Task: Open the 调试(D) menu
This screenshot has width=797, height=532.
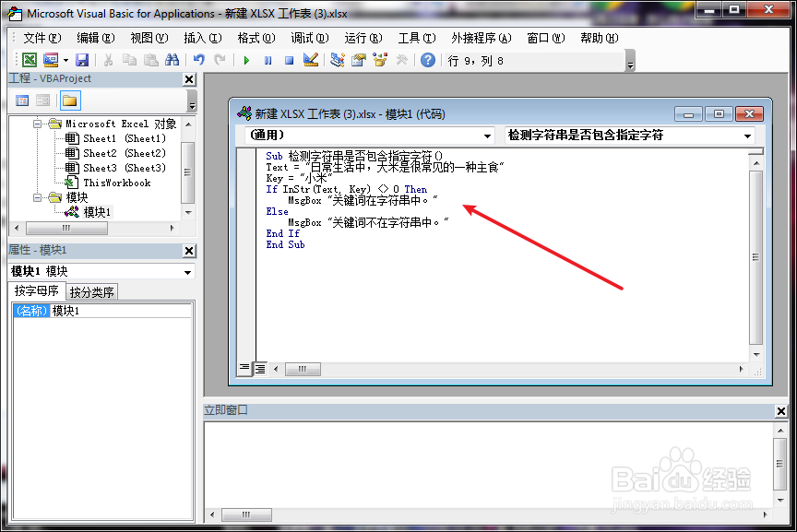Action: [x=310, y=38]
